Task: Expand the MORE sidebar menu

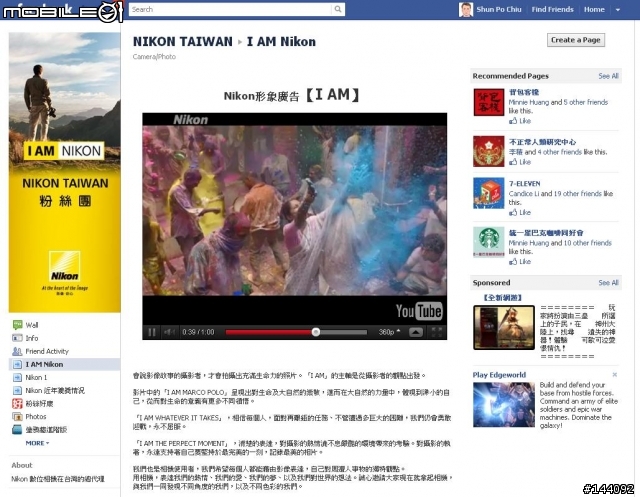Action: click(x=37, y=443)
